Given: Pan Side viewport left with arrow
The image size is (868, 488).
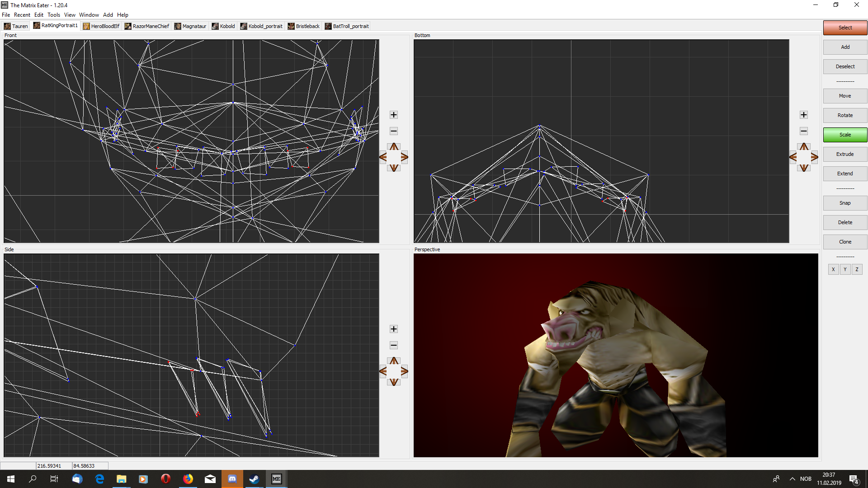Looking at the screenshot, I should tap(383, 371).
